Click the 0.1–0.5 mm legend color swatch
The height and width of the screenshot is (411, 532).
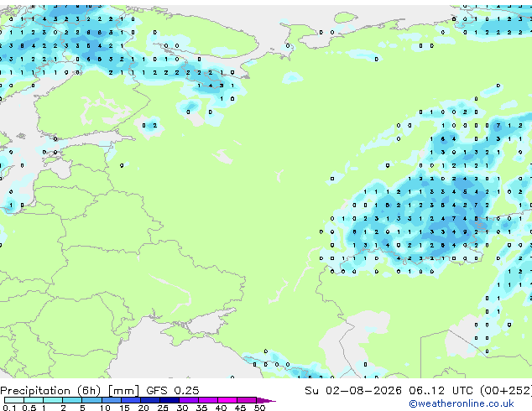coord(14,400)
